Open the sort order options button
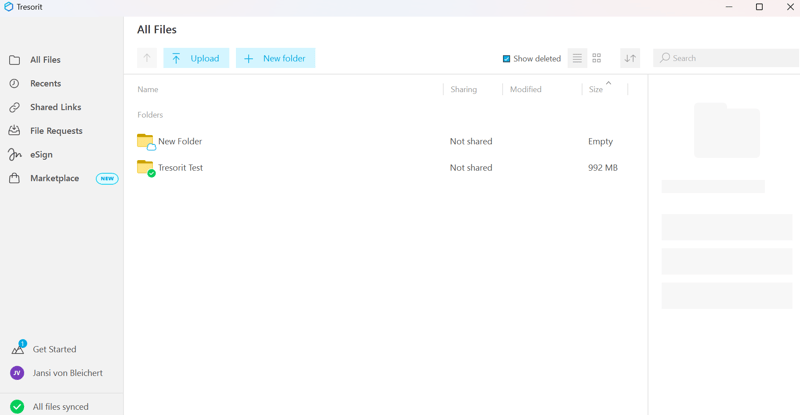 [x=630, y=58]
